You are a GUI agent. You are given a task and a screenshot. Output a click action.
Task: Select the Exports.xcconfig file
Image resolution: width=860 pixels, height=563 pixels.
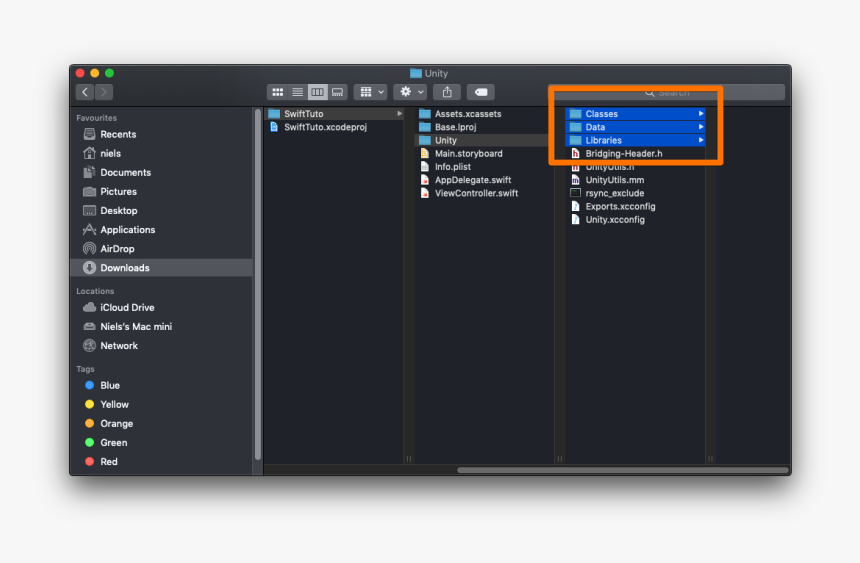635,206
